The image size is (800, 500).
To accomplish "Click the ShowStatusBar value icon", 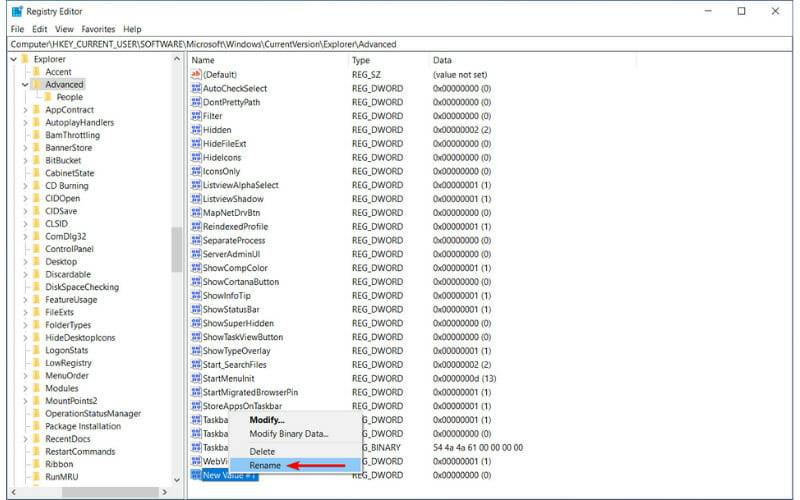I will pos(196,309).
